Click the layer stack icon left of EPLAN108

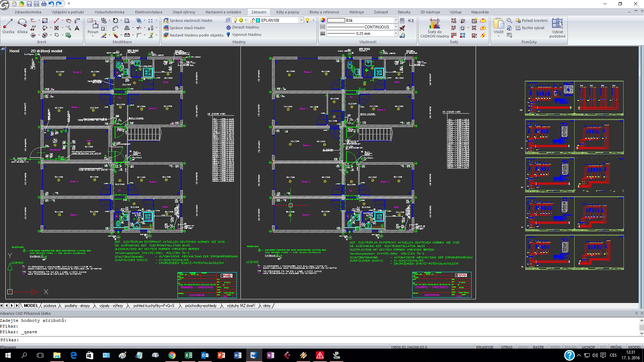pyautogui.click(x=228, y=20)
